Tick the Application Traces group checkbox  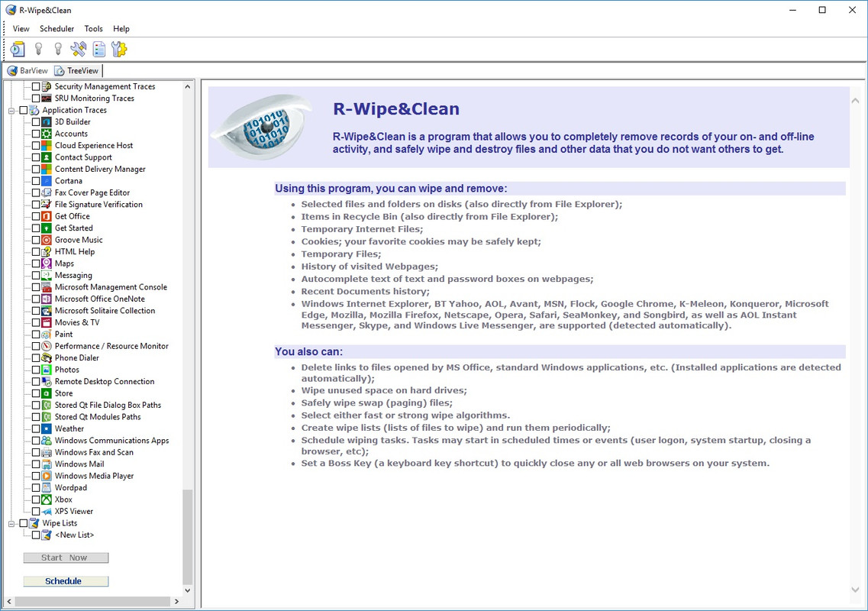[x=23, y=110]
